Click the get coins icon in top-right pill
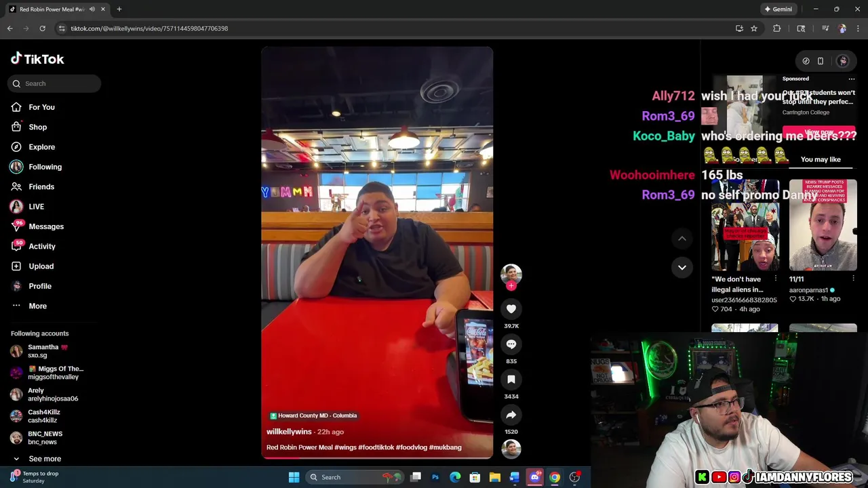Viewport: 868px width, 488px height. point(806,61)
